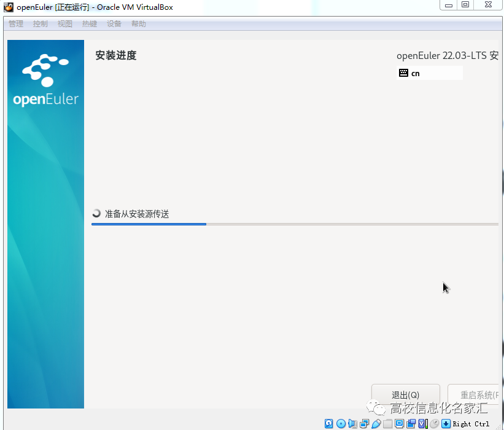Click the network adapters status icon
504x430 pixels.
[365, 423]
